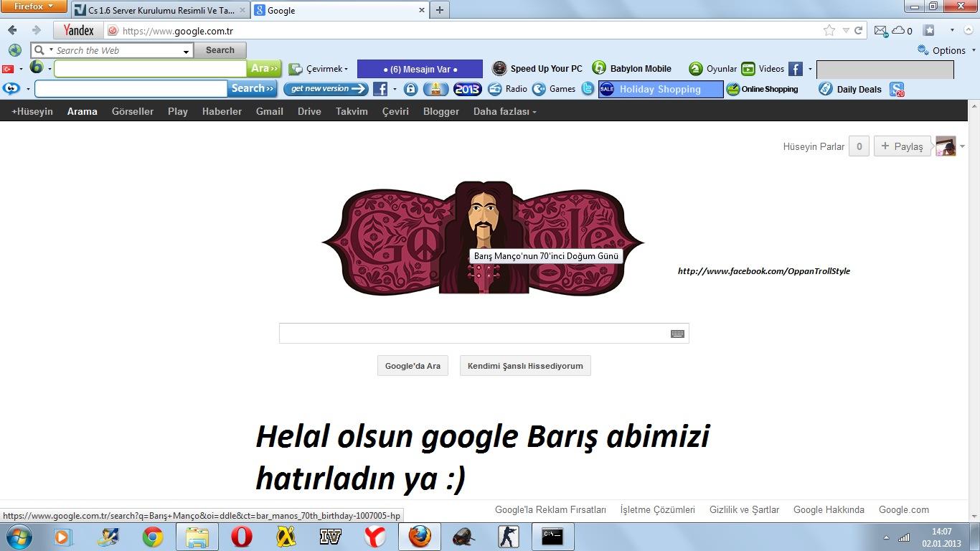Click the Google search input box
This screenshot has width=980, height=551.
[x=484, y=334]
